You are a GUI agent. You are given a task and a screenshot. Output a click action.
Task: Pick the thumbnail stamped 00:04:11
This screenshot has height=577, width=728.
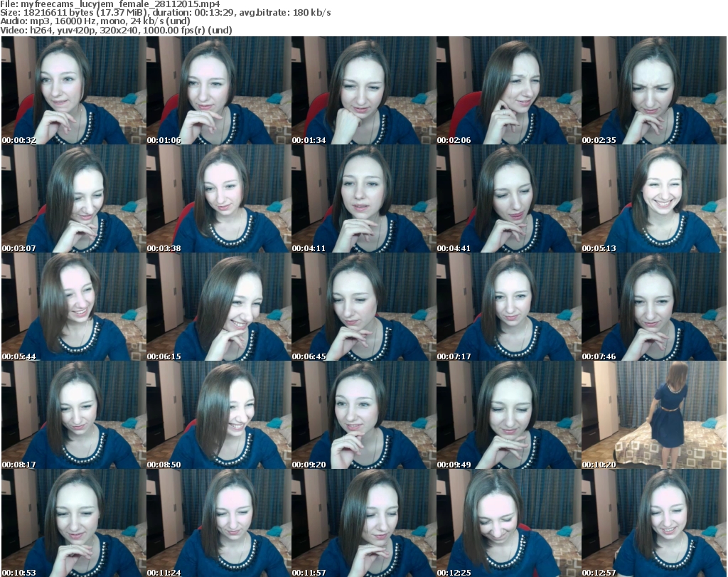click(363, 198)
